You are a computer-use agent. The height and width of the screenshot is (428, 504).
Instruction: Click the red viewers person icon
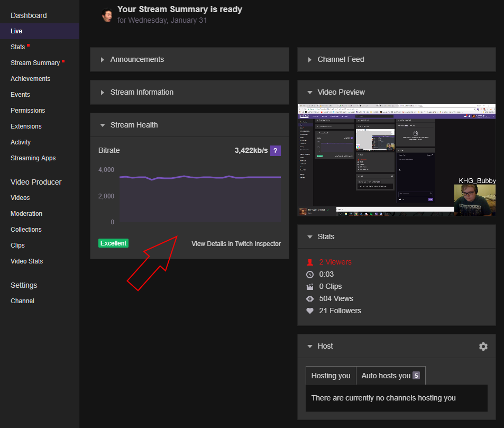[310, 262]
